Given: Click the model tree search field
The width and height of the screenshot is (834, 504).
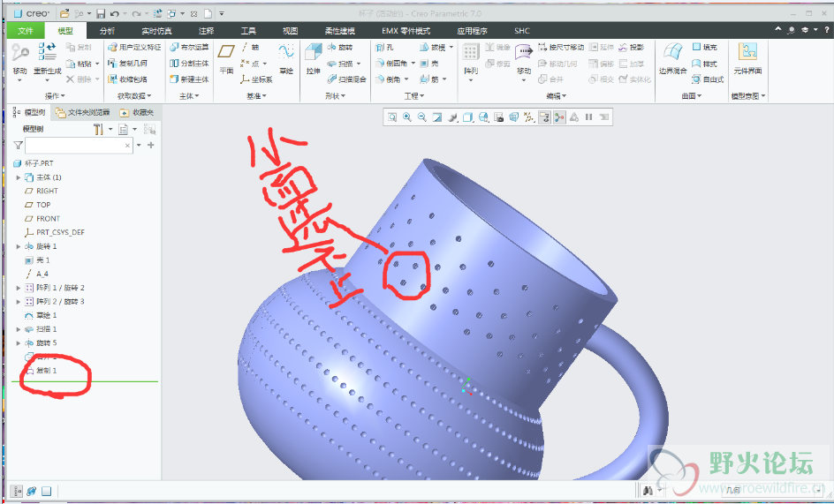Looking at the screenshot, I should [79, 145].
